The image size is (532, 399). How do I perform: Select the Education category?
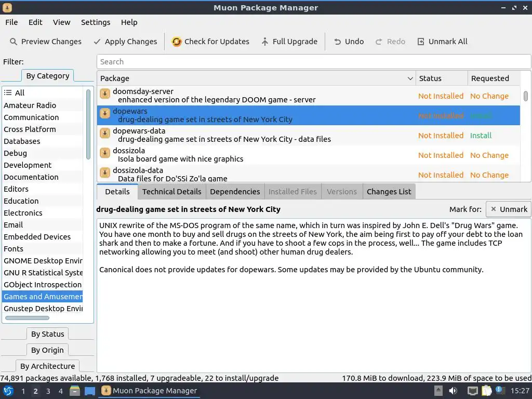43,201
